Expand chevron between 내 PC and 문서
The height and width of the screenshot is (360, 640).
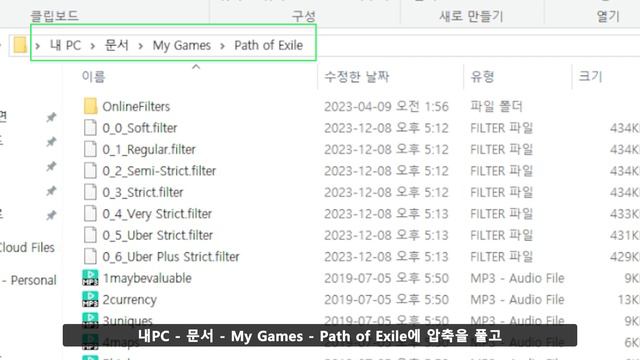coord(93,46)
